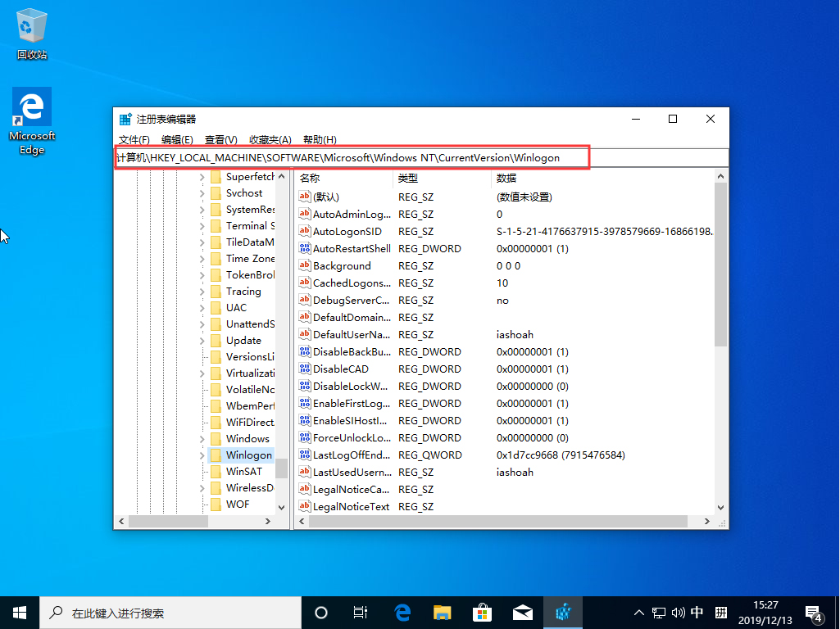Open the notification center in the system tray
This screenshot has height=629, width=840.
[x=814, y=612]
